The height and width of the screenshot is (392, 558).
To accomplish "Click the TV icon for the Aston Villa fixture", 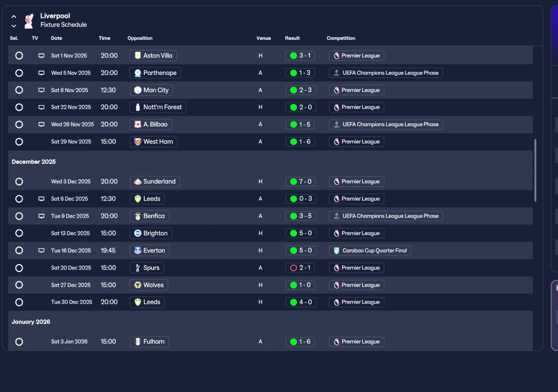I will coord(41,56).
